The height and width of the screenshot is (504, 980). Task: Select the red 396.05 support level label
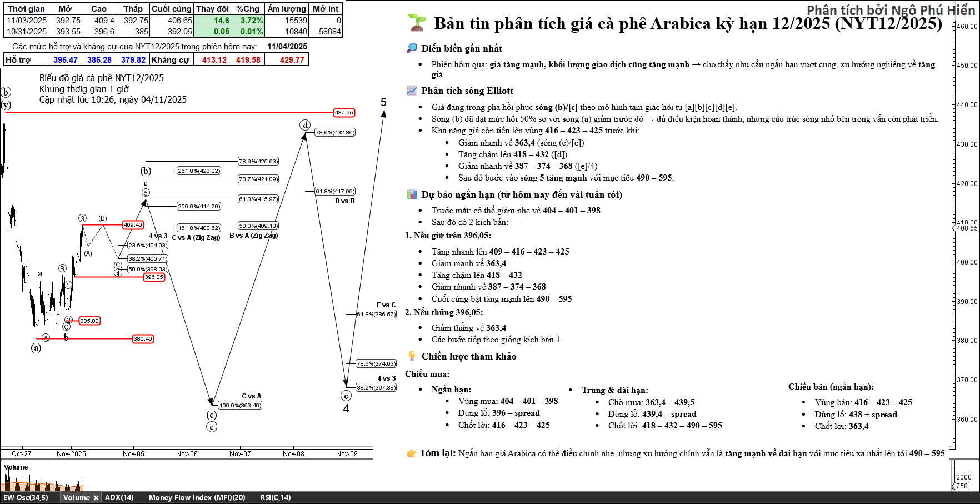pyautogui.click(x=154, y=277)
